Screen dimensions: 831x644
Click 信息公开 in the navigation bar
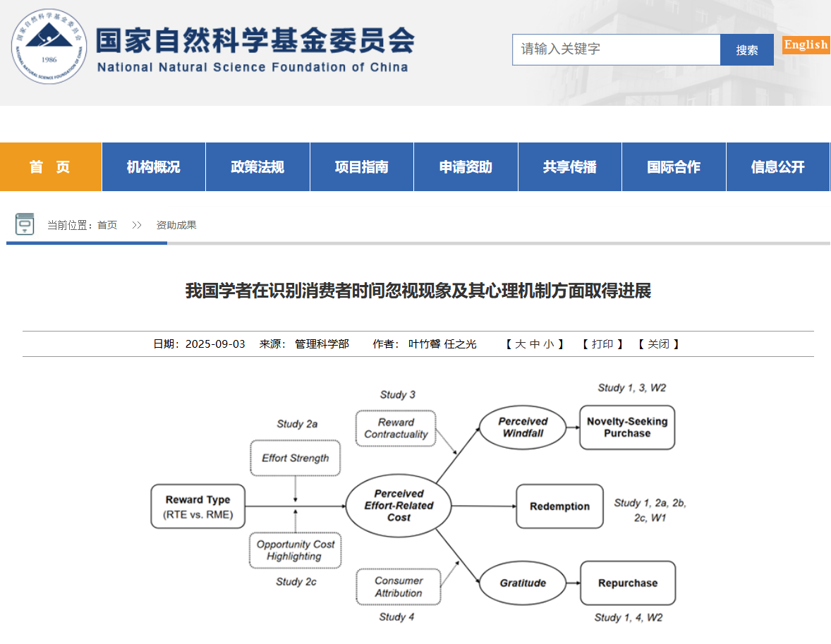pos(777,167)
